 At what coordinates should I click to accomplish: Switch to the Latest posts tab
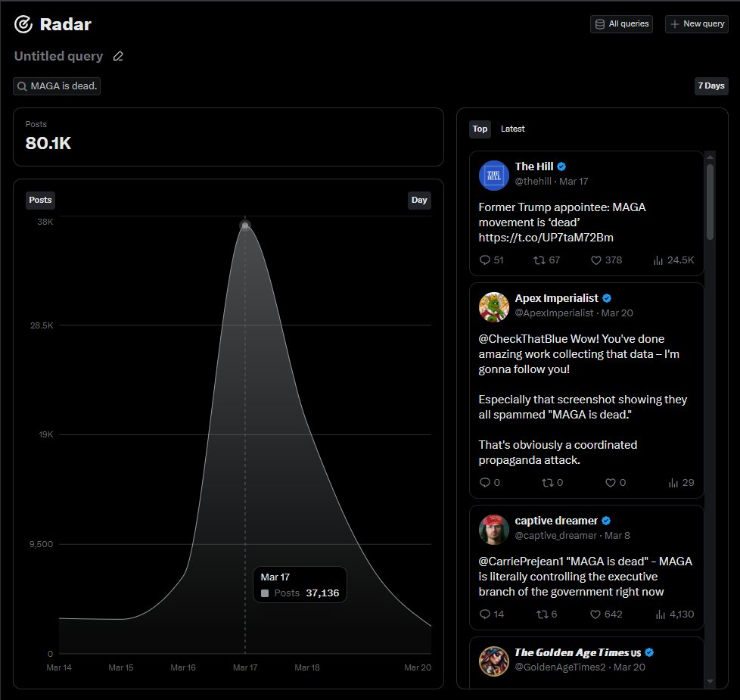tap(512, 129)
